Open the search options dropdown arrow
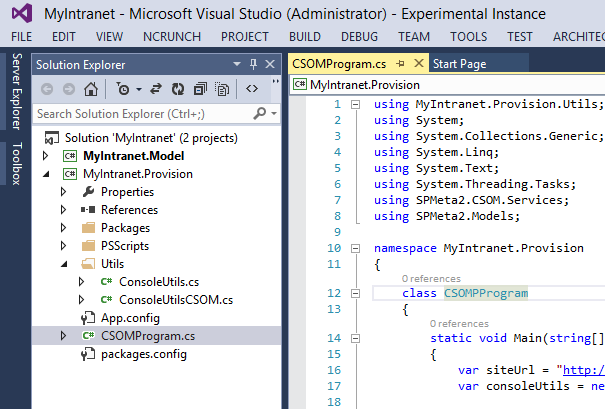605x409 pixels. pos(274,113)
